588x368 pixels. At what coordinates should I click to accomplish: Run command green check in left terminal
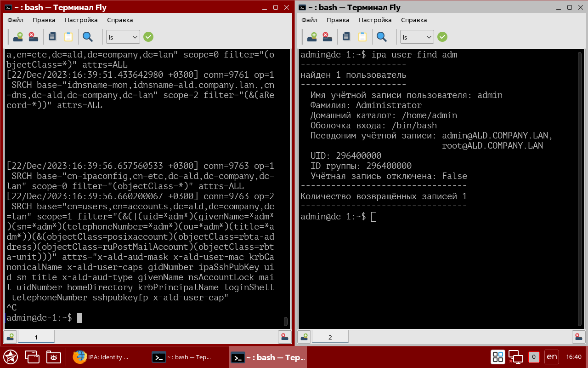click(148, 37)
